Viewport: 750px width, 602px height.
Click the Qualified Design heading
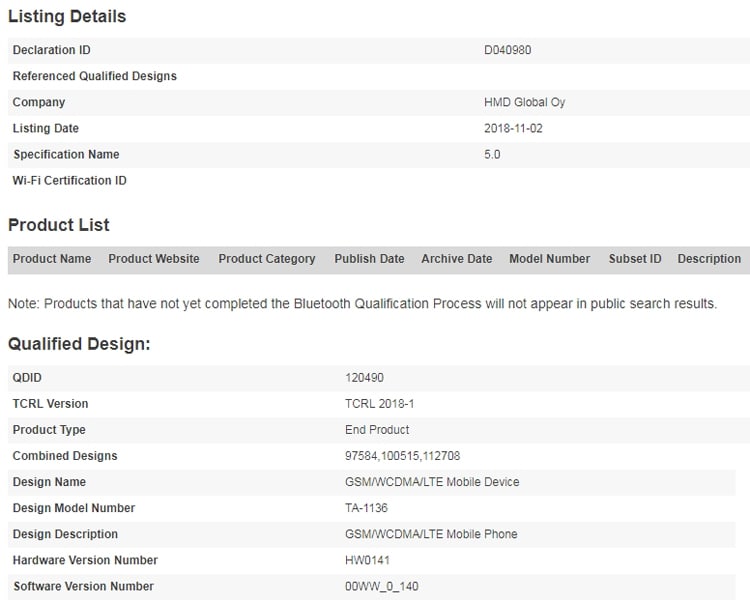tap(79, 344)
